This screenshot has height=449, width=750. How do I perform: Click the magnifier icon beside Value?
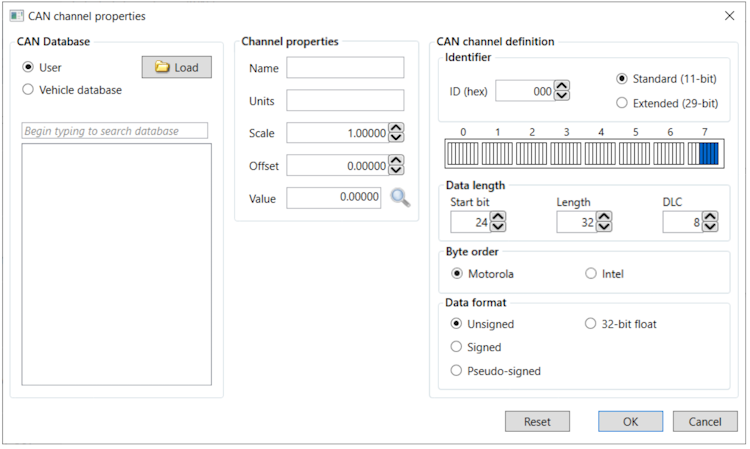[400, 197]
